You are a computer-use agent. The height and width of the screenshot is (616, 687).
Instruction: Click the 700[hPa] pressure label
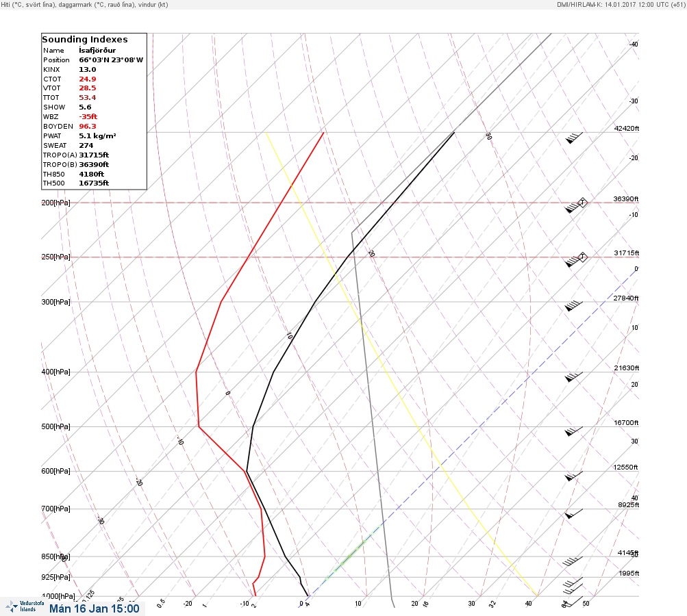click(55, 509)
